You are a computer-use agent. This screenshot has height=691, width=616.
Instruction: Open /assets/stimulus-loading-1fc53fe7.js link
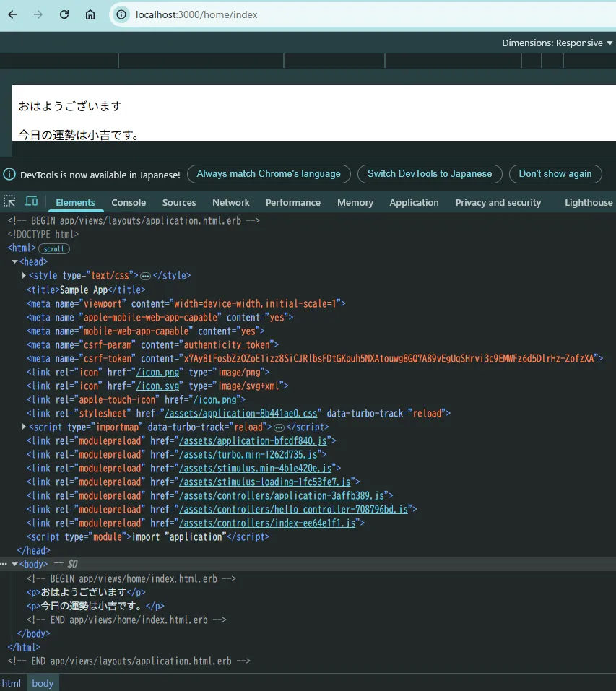(265, 482)
